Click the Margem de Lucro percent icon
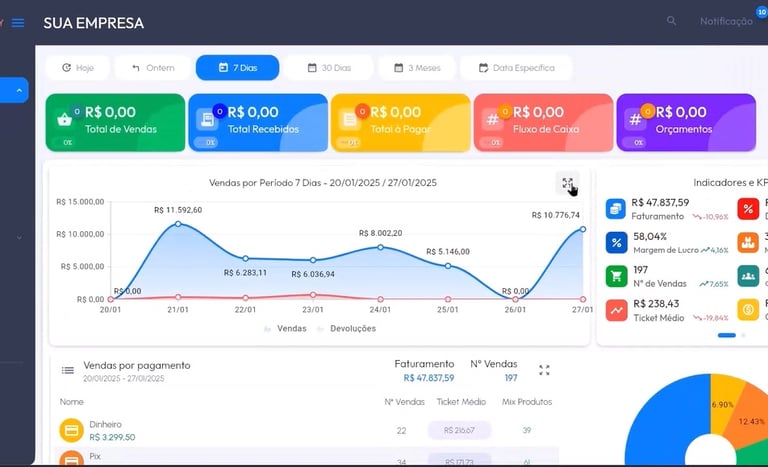Image resolution: width=768 pixels, height=467 pixels. tap(616, 243)
